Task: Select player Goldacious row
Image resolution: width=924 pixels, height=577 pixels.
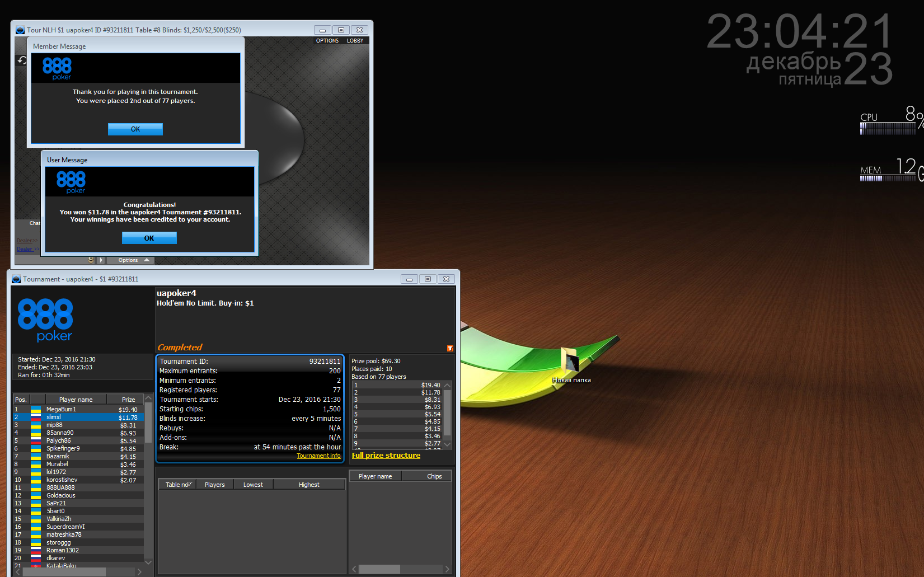Action: pyautogui.click(x=78, y=495)
